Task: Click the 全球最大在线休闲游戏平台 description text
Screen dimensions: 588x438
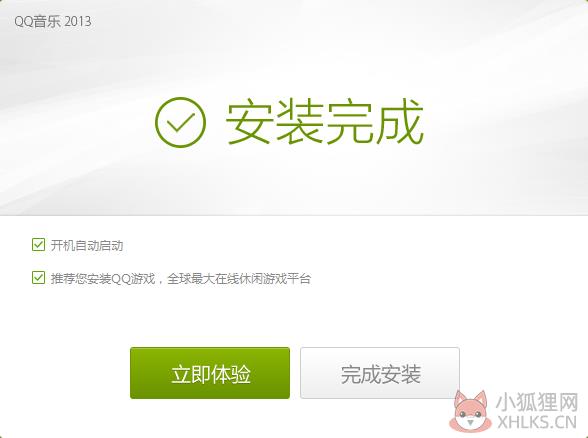Action: 239,279
